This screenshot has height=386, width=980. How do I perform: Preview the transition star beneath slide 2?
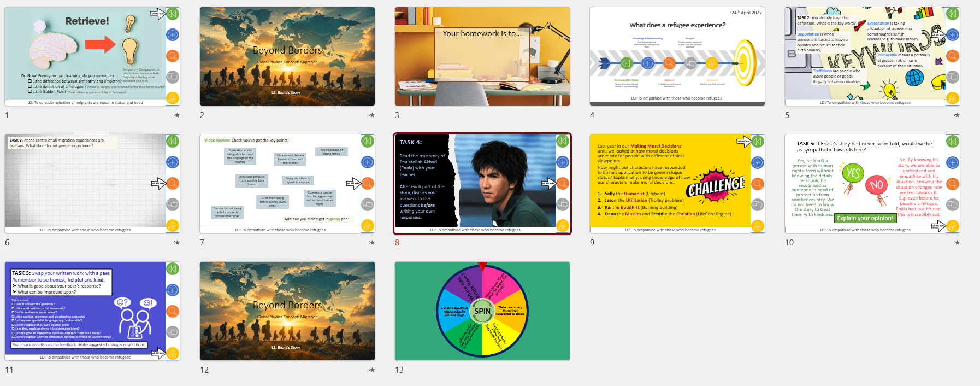[x=371, y=115]
